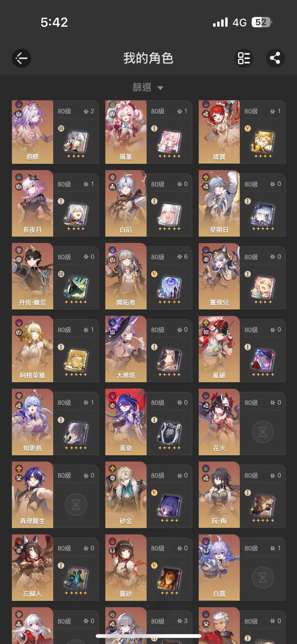This screenshot has width=297, height=644.
Task: Tap the share icon
Action: click(275, 58)
